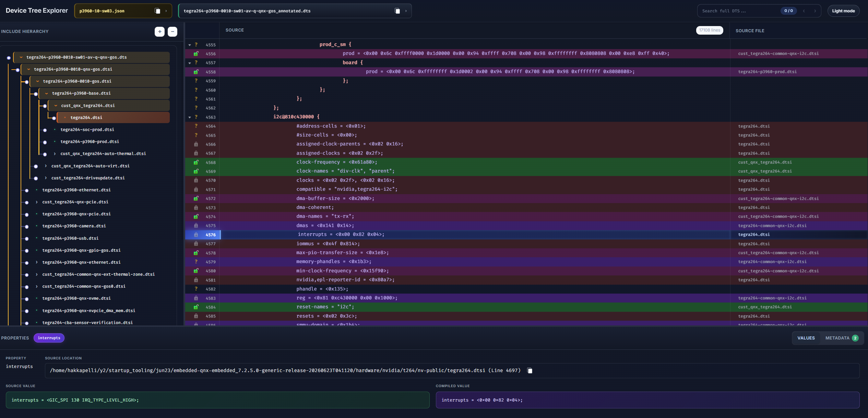The height and width of the screenshot is (418, 868).
Task: Click the question mark icon on line 4579
Action: [196, 262]
